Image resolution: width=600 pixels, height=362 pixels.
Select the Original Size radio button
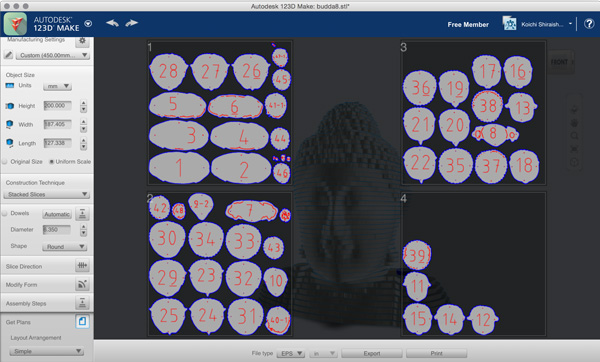5,161
